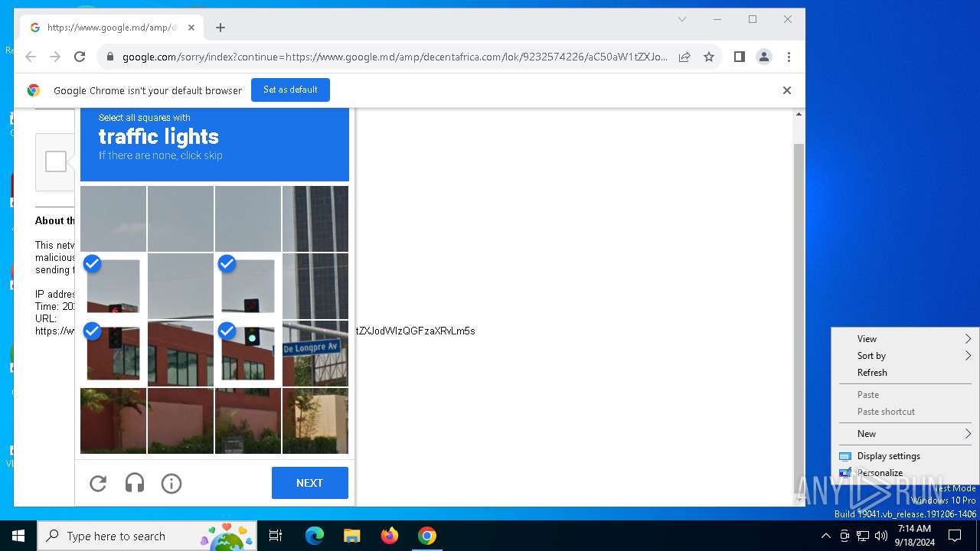The width and height of the screenshot is (980, 551).
Task: Choose Refresh in desktop context menu
Action: click(906, 373)
